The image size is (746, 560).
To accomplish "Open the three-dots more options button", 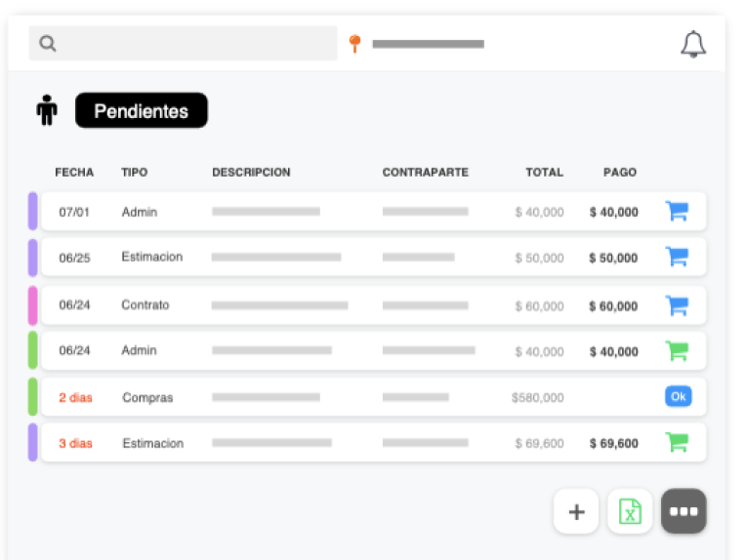I will [684, 511].
